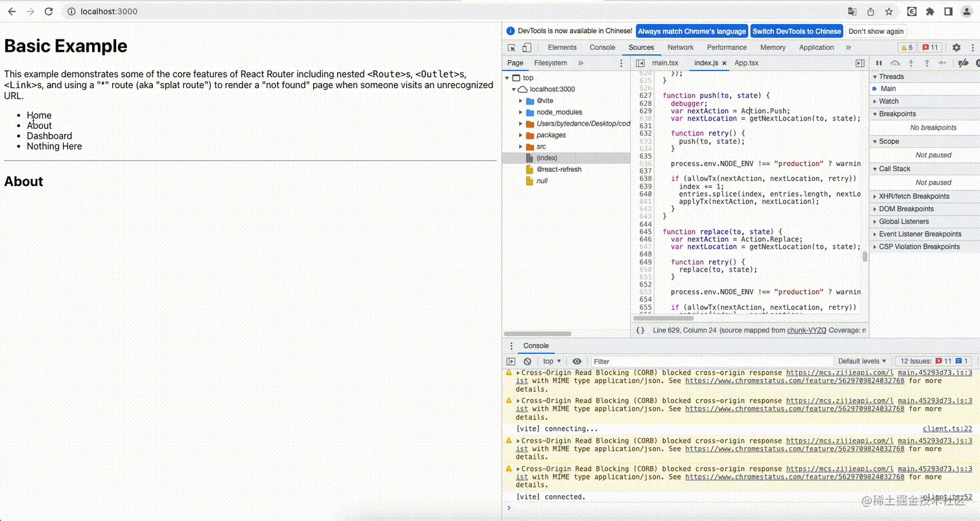This screenshot has width=980, height=521.
Task: Click the Google Translate icon in address bar
Action: point(852,12)
